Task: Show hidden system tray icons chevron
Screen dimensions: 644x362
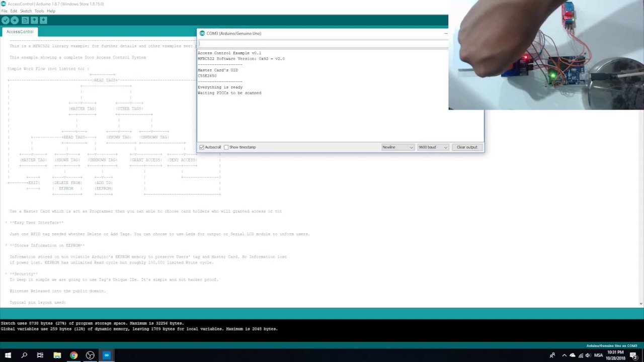Action: pyautogui.click(x=564, y=355)
